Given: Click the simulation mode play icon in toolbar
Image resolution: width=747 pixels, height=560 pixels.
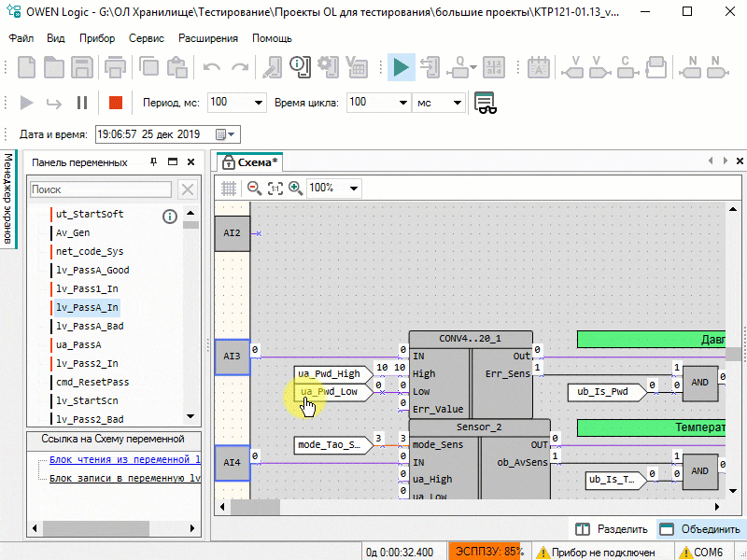Looking at the screenshot, I should click(401, 67).
